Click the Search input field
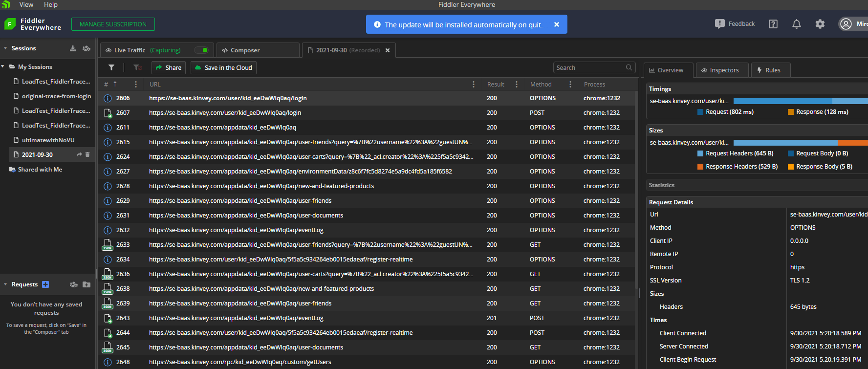The height and width of the screenshot is (369, 868). [594, 67]
